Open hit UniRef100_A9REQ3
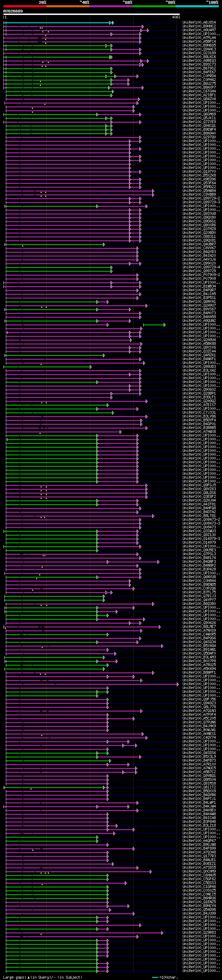 (x=199, y=60)
